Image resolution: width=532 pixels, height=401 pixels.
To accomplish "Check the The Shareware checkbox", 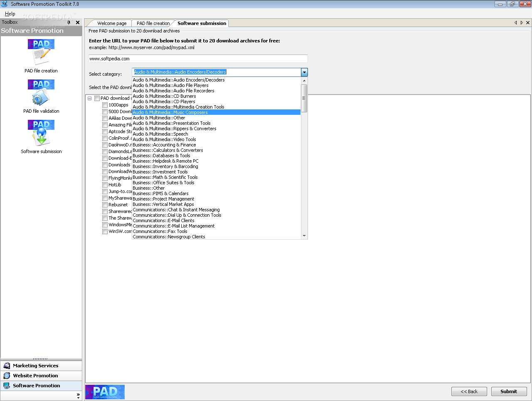I will [x=105, y=218].
